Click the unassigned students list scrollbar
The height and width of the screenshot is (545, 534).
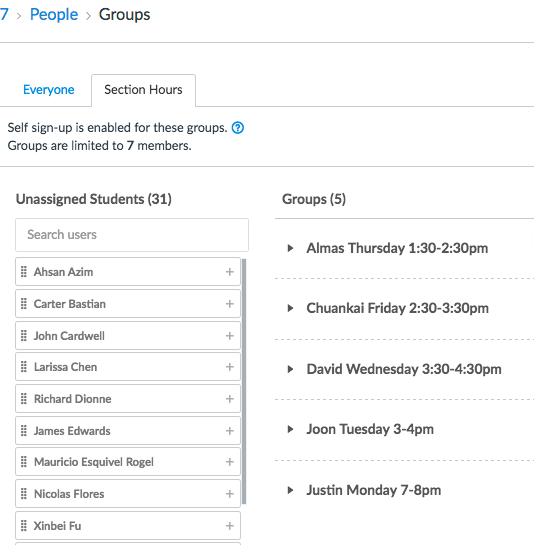click(x=244, y=381)
